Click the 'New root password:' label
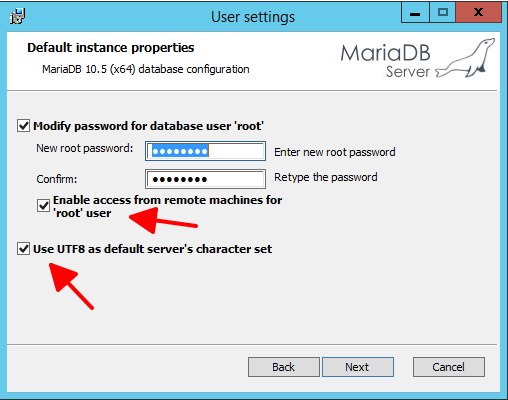This screenshot has height=400, width=508. (x=85, y=148)
